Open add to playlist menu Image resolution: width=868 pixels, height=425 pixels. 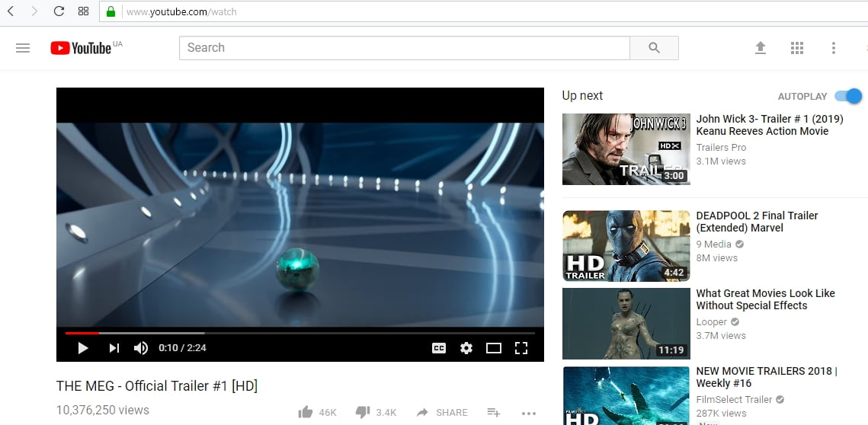[x=493, y=412]
